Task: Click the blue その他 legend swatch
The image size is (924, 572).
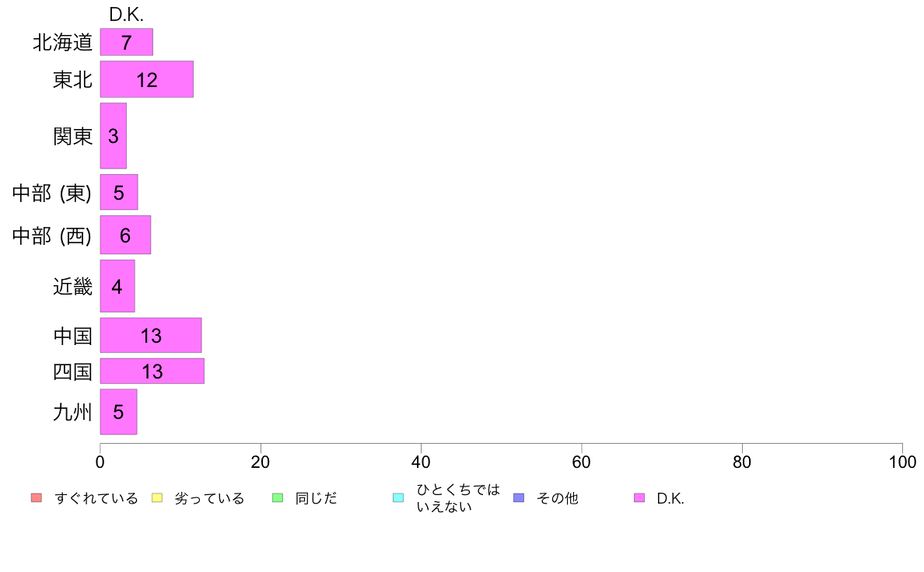Action: click(519, 497)
